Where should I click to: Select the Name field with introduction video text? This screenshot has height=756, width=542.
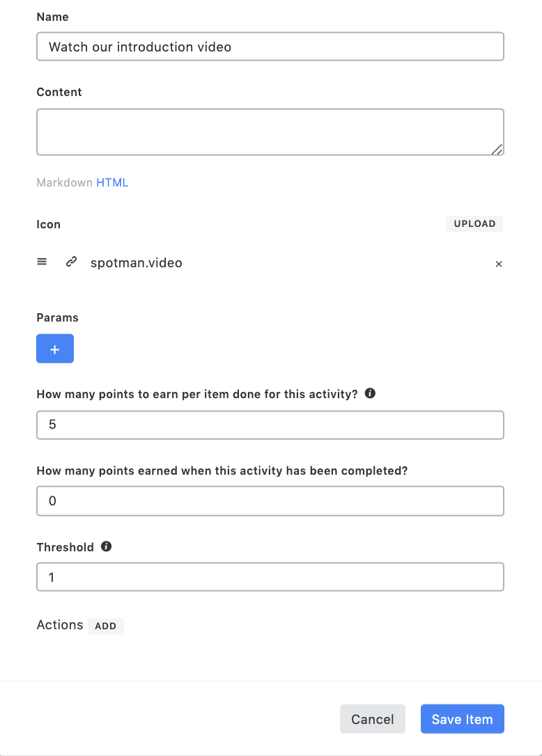[x=270, y=46]
